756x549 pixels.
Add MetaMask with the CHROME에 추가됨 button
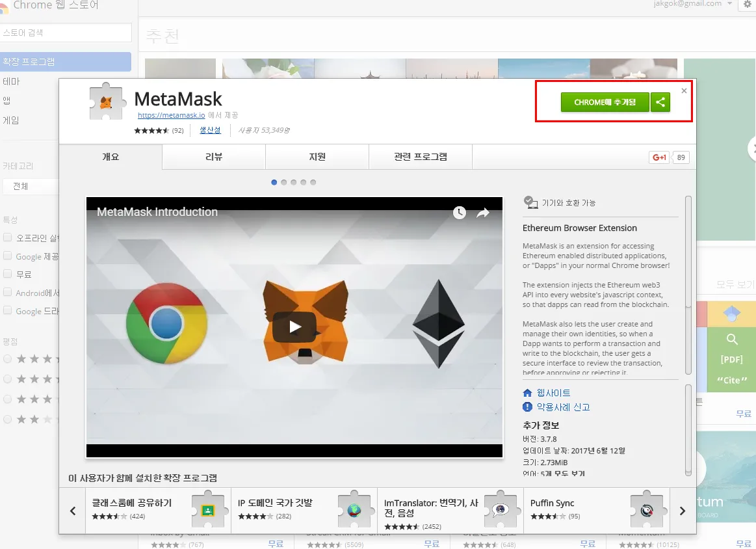[x=605, y=102]
